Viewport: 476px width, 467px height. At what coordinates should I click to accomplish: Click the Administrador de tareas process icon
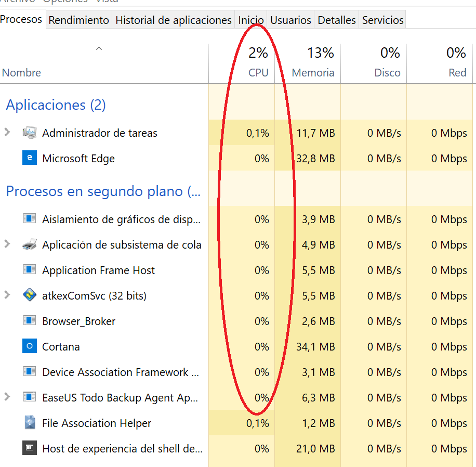pyautogui.click(x=30, y=133)
